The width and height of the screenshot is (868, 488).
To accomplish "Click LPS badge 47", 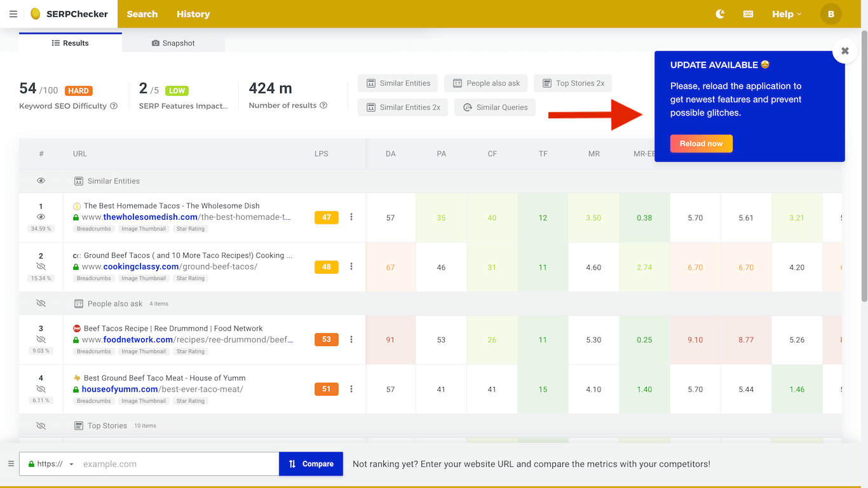I will (x=327, y=217).
